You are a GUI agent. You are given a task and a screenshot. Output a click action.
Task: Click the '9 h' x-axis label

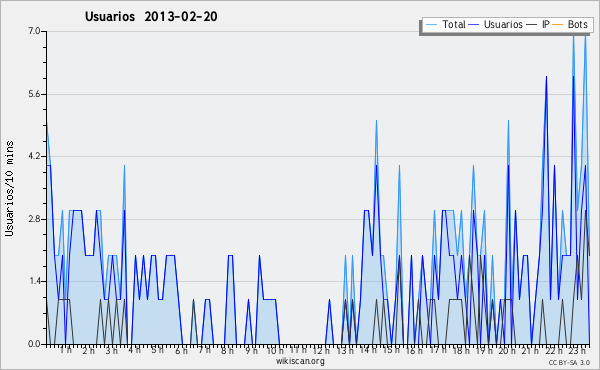click(x=251, y=350)
